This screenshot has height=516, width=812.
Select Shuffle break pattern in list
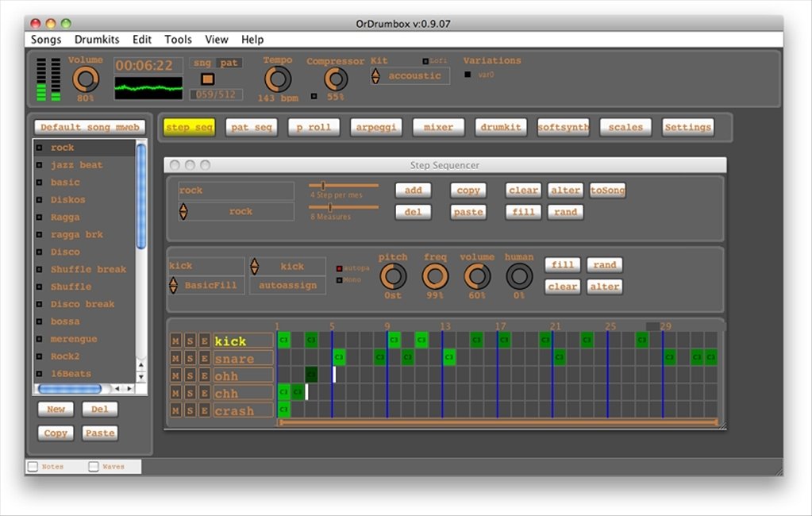click(x=84, y=269)
